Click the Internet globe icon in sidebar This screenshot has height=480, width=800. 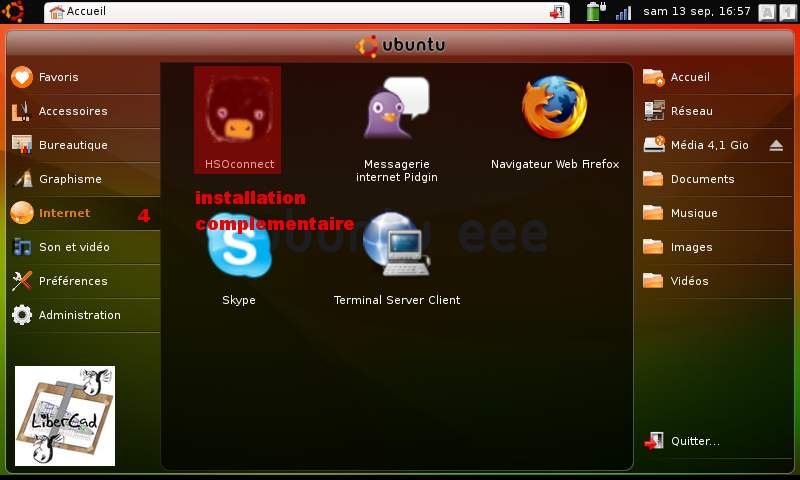tap(22, 213)
